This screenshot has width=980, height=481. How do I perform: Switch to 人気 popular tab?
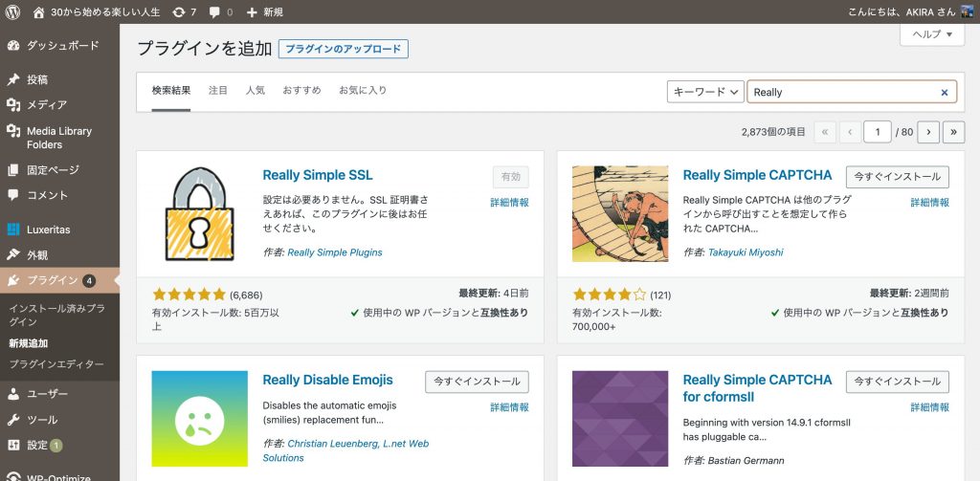(x=255, y=91)
